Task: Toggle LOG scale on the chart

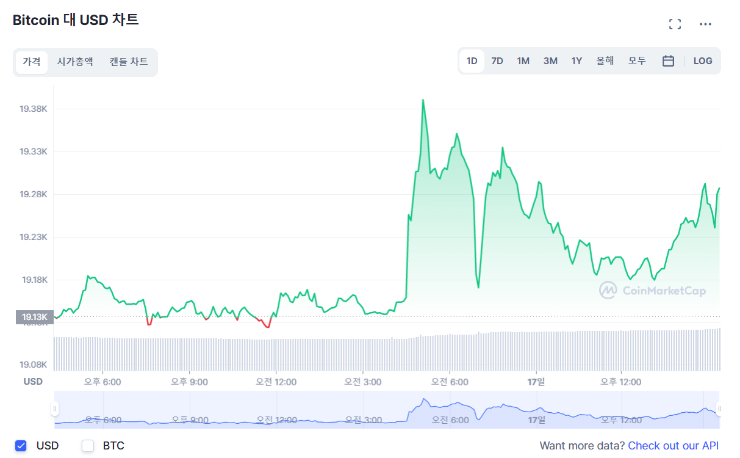Action: tap(703, 61)
